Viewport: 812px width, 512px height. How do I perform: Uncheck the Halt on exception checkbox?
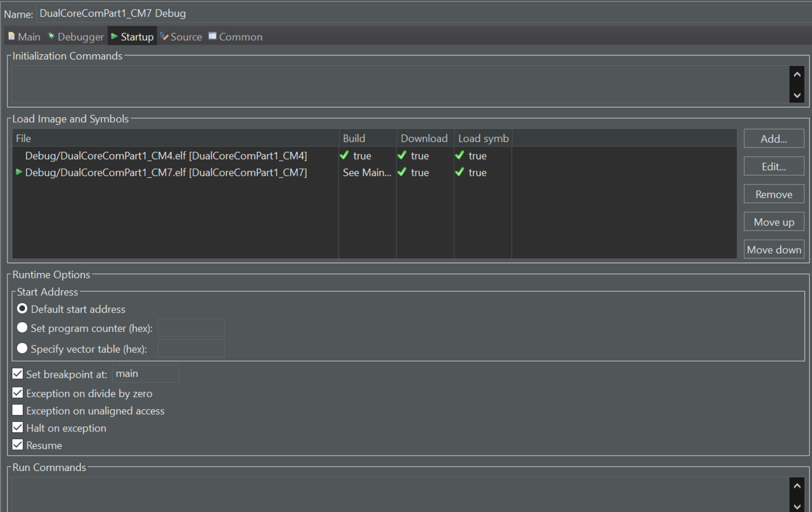(x=18, y=428)
